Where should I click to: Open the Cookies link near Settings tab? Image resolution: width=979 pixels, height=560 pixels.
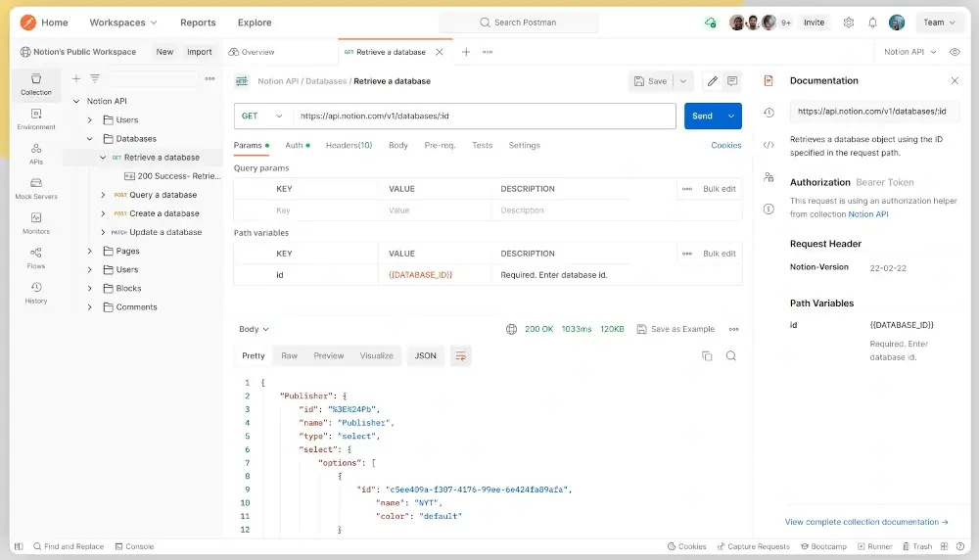725,146
